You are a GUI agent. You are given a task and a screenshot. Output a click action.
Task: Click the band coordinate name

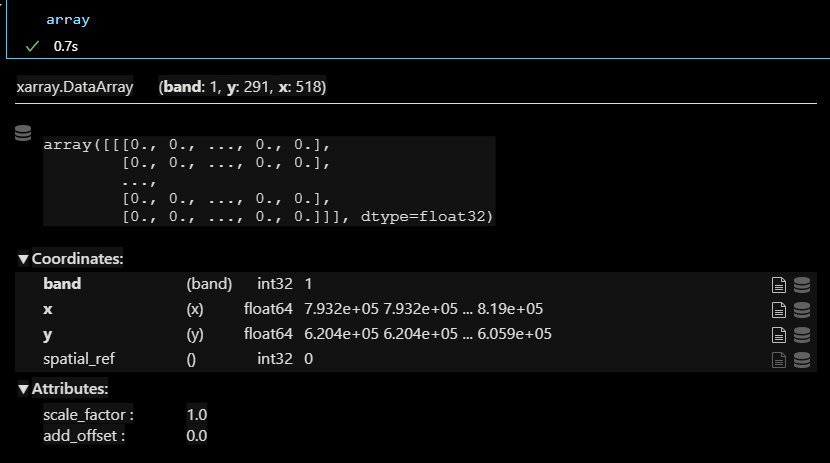(x=62, y=284)
